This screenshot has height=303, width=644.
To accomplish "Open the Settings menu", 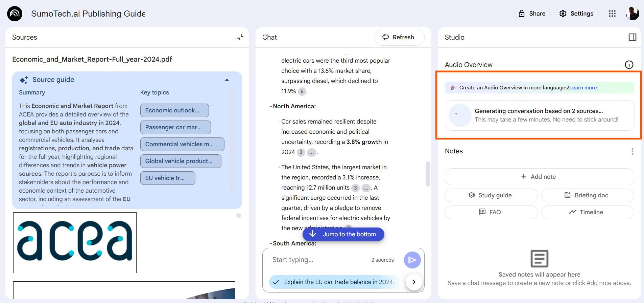I will [x=577, y=14].
